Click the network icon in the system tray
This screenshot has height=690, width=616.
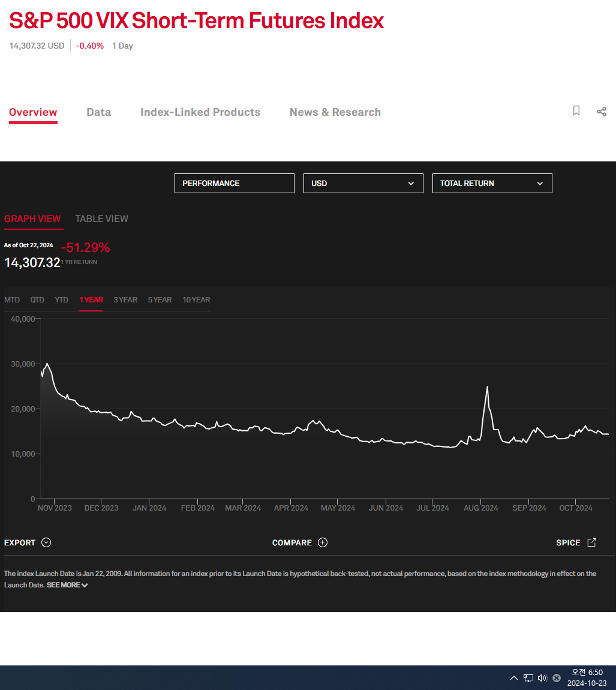tap(528, 678)
